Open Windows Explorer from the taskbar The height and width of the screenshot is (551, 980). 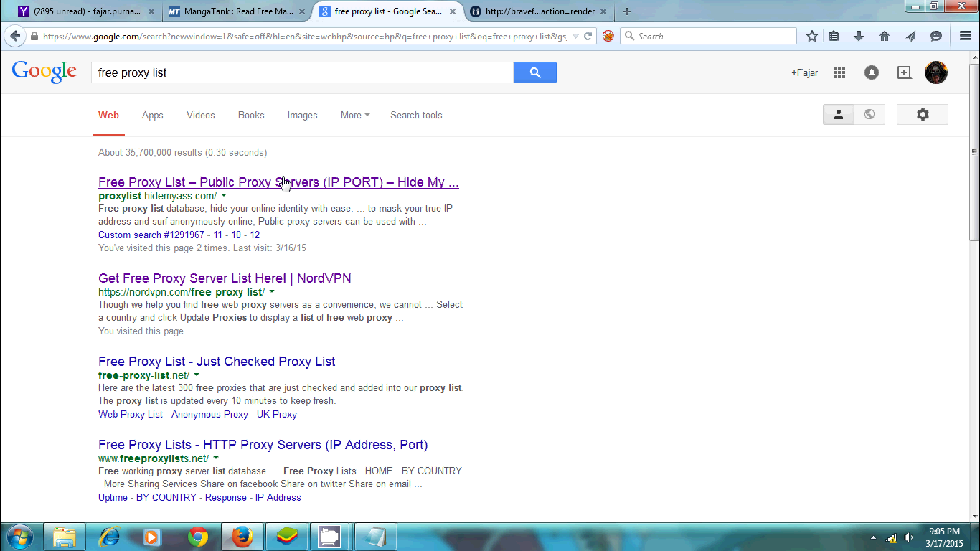click(64, 537)
